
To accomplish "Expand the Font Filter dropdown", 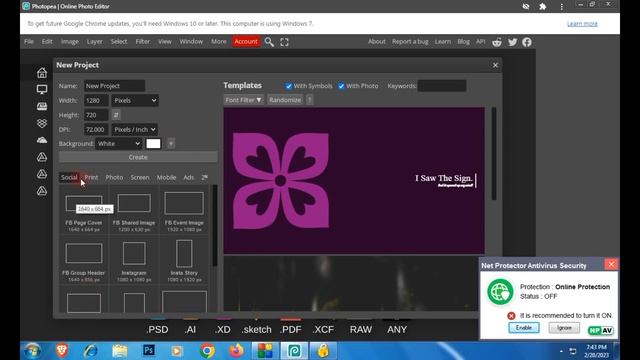I will point(243,100).
